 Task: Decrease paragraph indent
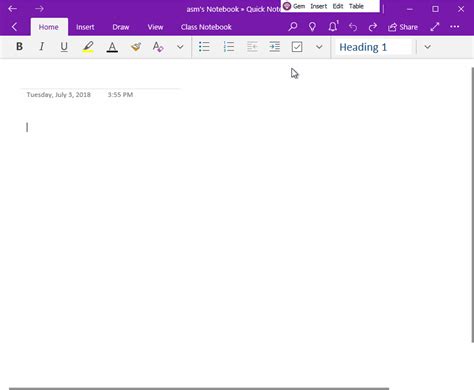coord(252,47)
